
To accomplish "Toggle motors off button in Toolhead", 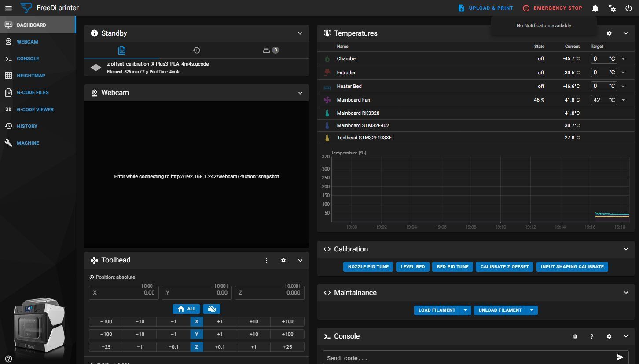I will 212,309.
